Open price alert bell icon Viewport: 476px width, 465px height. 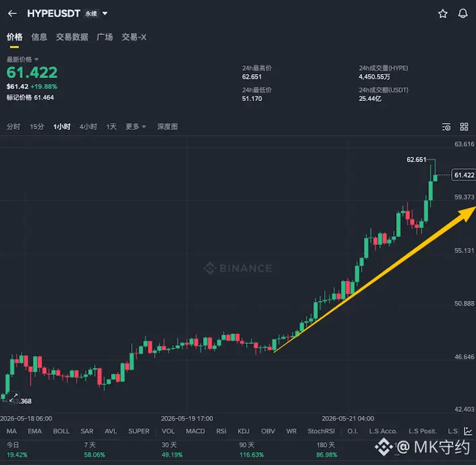click(x=463, y=13)
